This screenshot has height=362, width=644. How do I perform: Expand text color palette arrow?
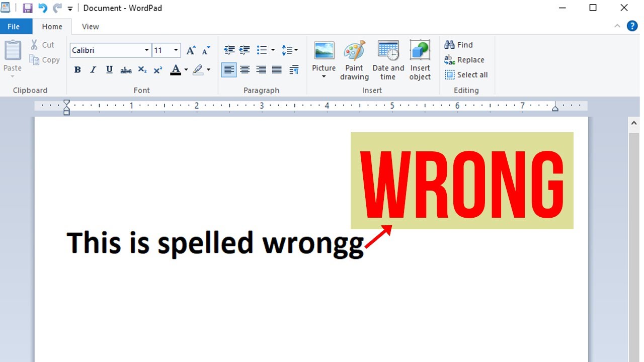pyautogui.click(x=186, y=70)
